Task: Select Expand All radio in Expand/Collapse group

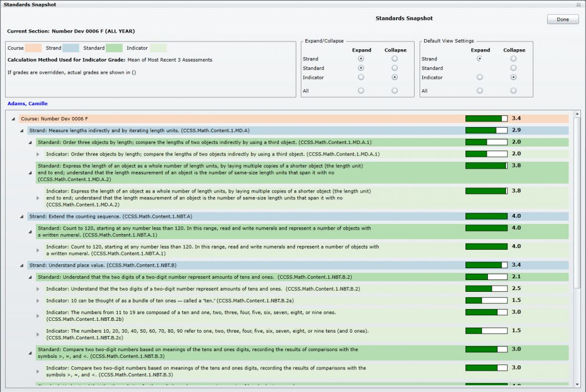Action: click(x=361, y=90)
